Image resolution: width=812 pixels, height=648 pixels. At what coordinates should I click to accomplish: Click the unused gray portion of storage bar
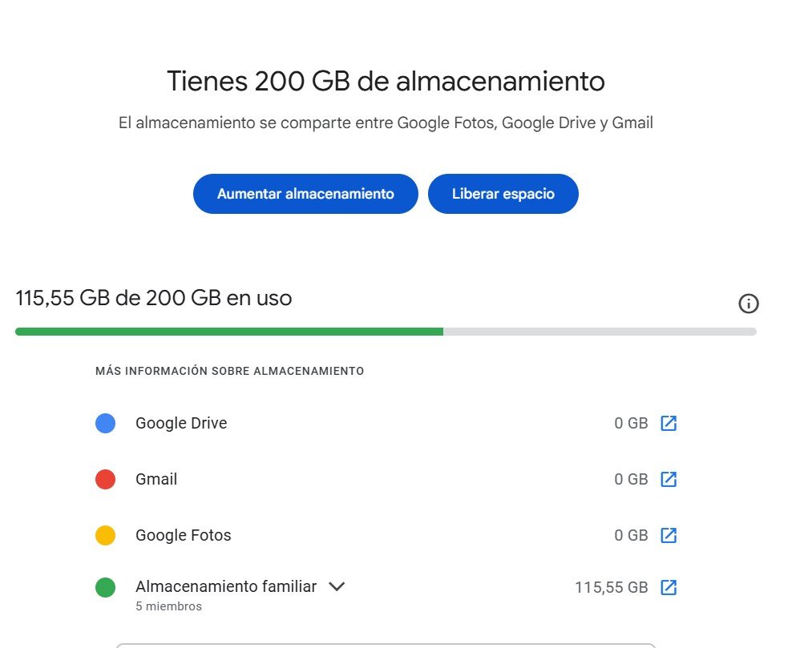pos(600,332)
